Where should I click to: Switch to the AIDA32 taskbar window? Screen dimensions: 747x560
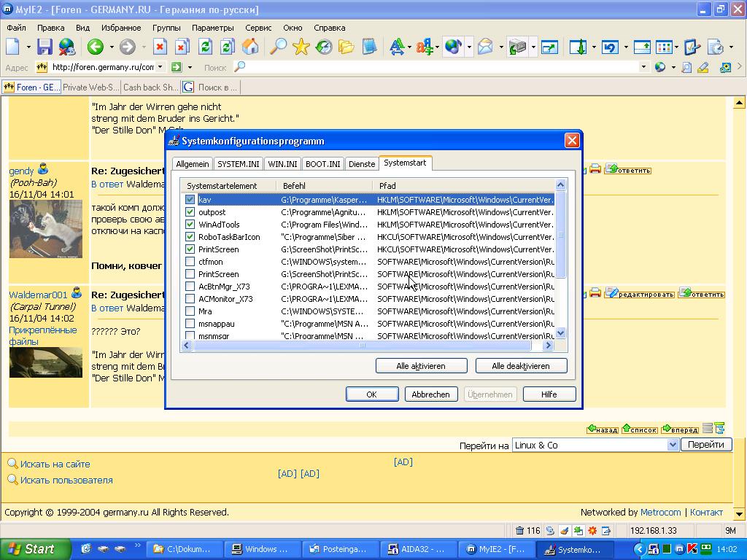pos(417,549)
